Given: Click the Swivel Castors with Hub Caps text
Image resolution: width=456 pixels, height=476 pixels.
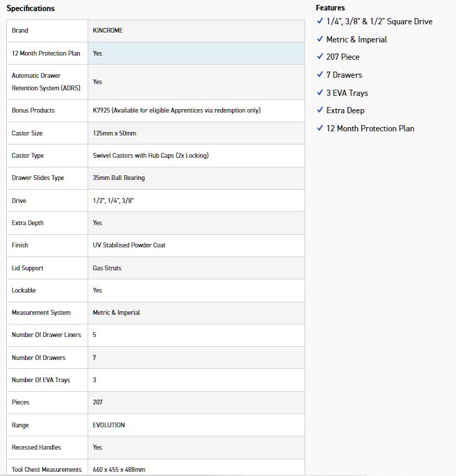Looking at the screenshot, I should (151, 156).
